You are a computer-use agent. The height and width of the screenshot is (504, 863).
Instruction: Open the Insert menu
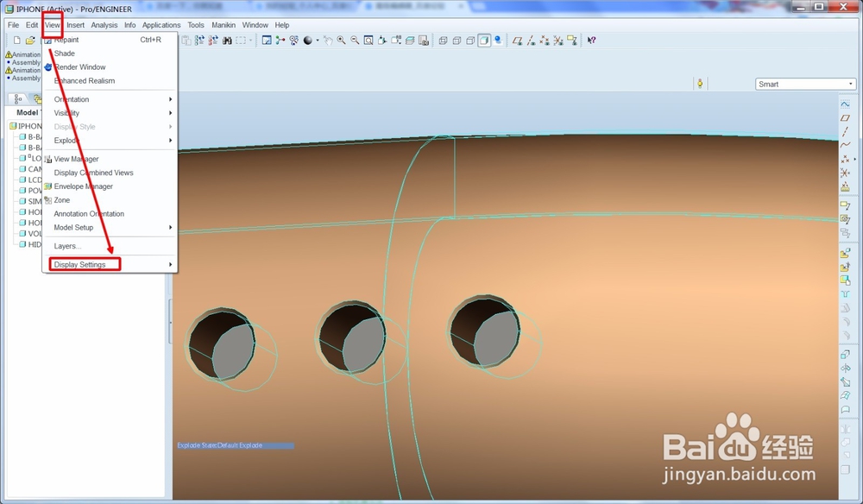75,25
